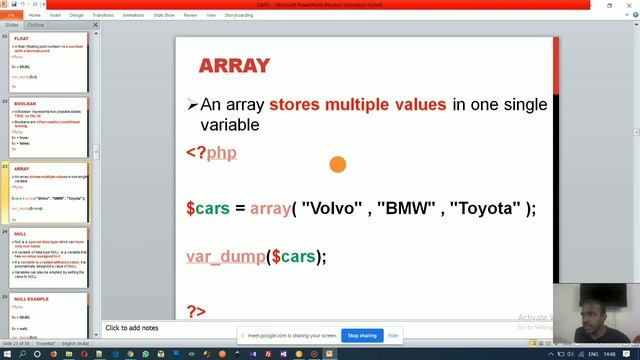The width and height of the screenshot is (640, 360).
Task: Select the Outline tab in the left pane
Action: coord(36,25)
